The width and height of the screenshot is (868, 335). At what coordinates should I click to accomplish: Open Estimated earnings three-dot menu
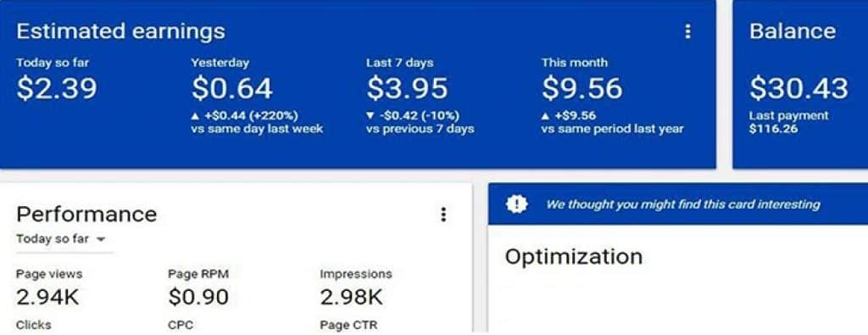(x=687, y=31)
